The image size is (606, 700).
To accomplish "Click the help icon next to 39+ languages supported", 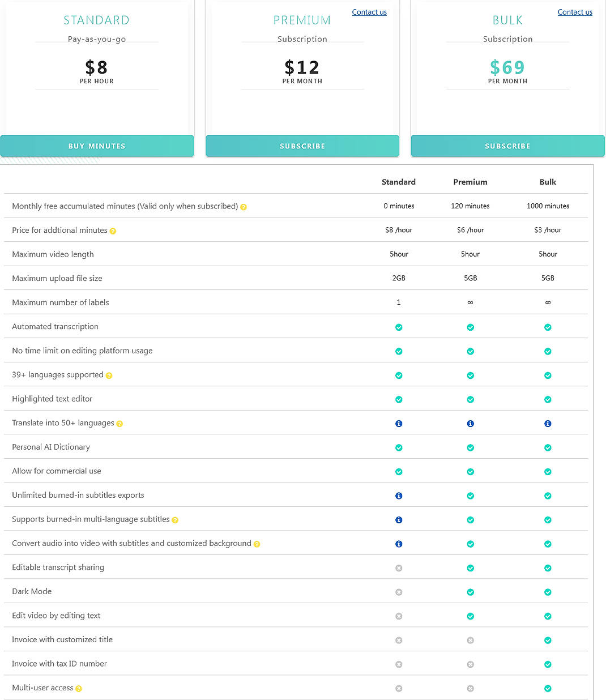I will pos(109,375).
